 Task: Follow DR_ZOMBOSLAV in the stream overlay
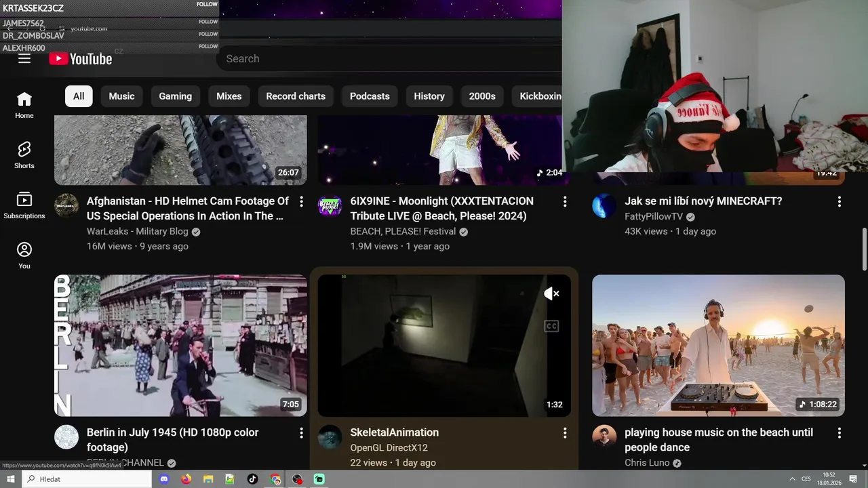(208, 34)
